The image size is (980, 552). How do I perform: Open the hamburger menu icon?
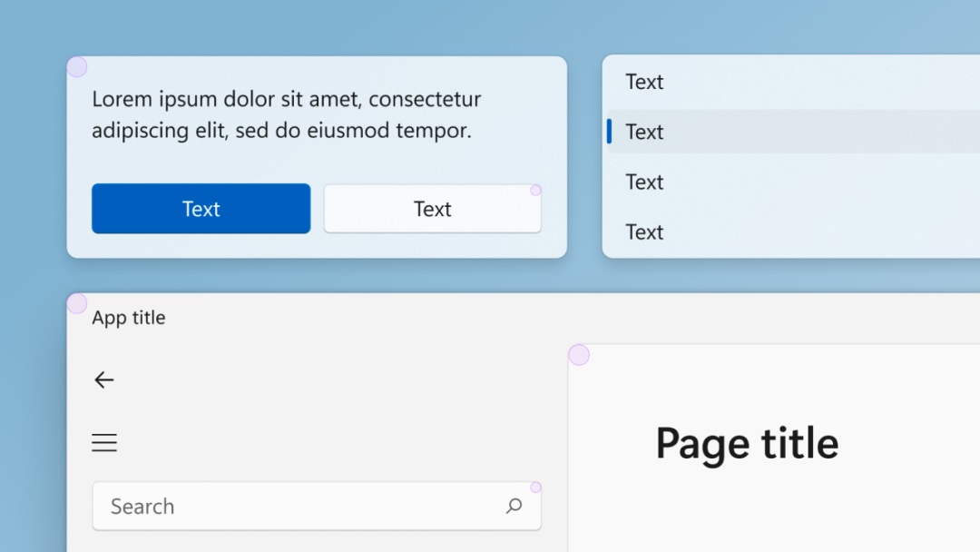[x=104, y=443]
